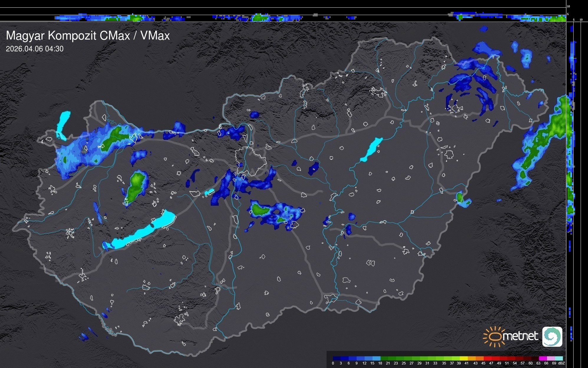Click the Magyar Kompozit CMax / VMax title
The height and width of the screenshot is (368, 588).
tap(88, 36)
